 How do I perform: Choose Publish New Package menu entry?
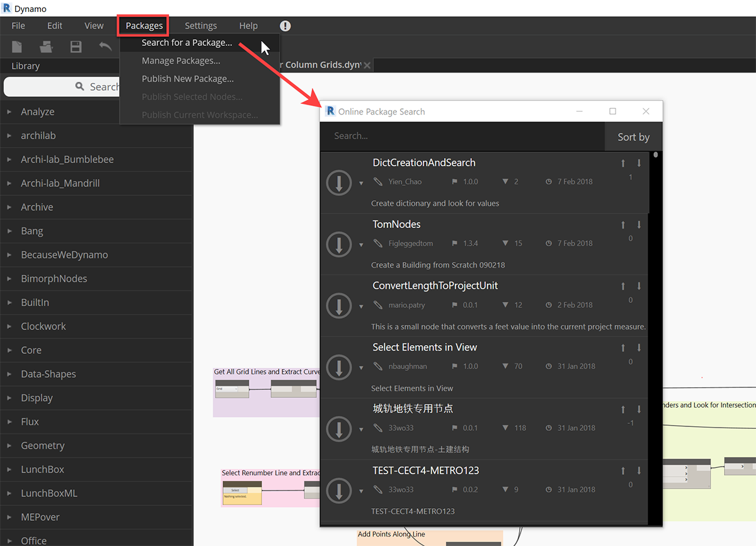[x=200, y=79]
